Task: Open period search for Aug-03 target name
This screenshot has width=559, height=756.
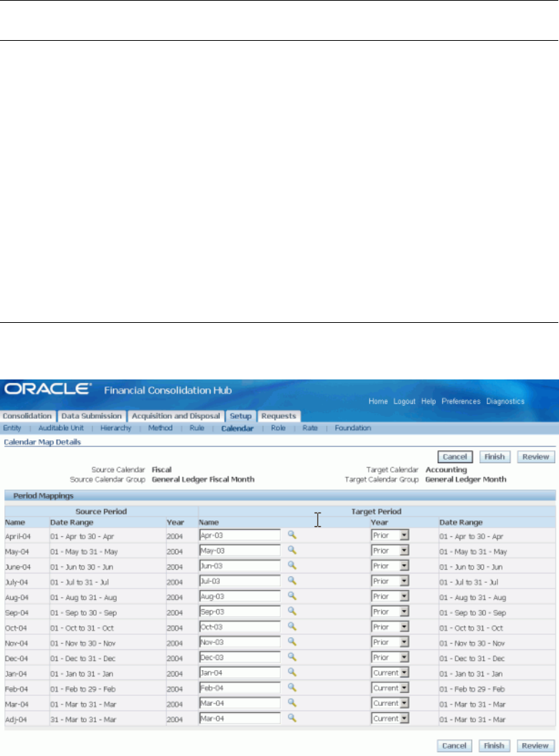Action: coord(292,596)
